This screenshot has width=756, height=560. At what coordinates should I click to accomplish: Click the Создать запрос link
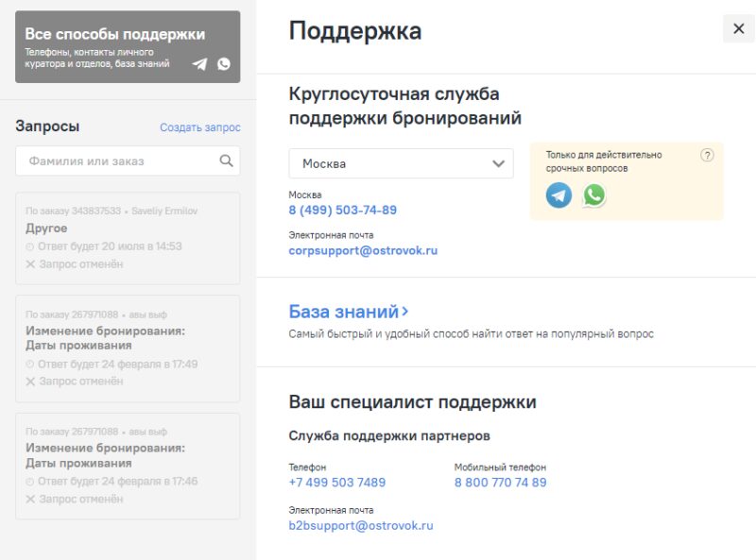tap(199, 127)
